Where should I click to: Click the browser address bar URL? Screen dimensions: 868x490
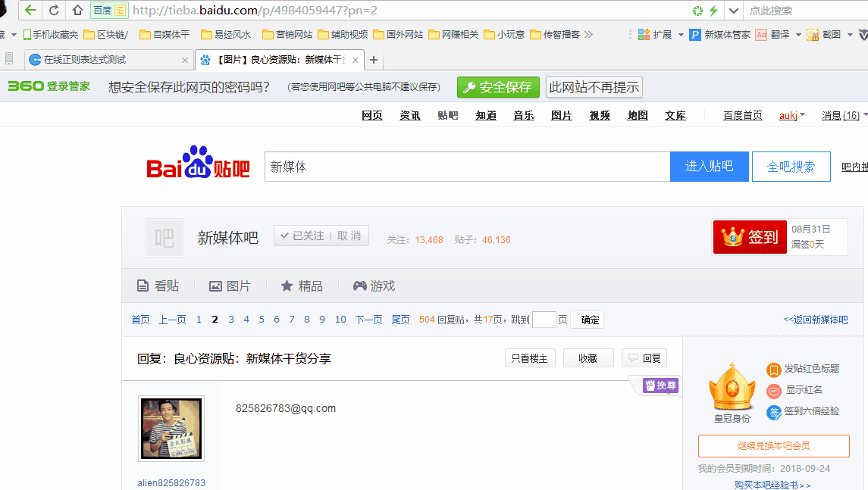tap(255, 11)
